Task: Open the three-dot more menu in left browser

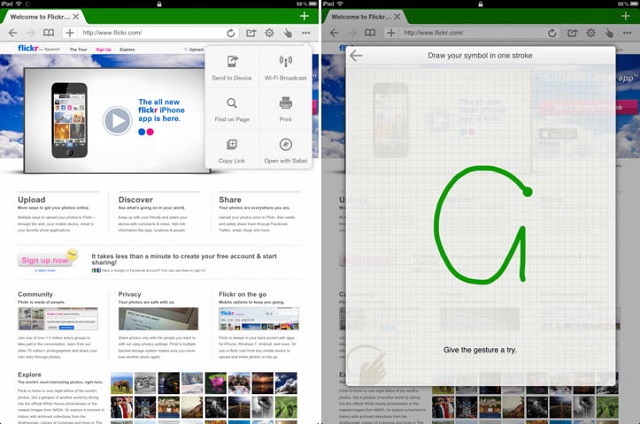Action: [x=306, y=33]
